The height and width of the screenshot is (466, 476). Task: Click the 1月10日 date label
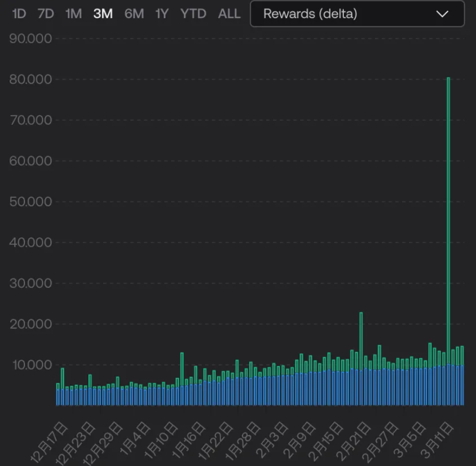[160, 440]
